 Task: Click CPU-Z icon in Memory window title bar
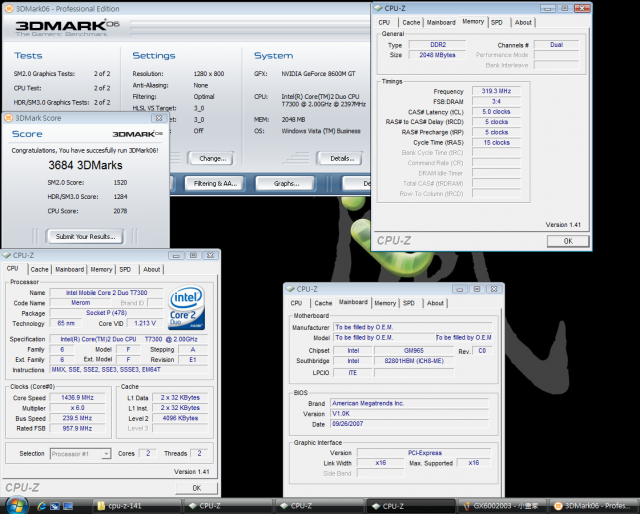378,8
